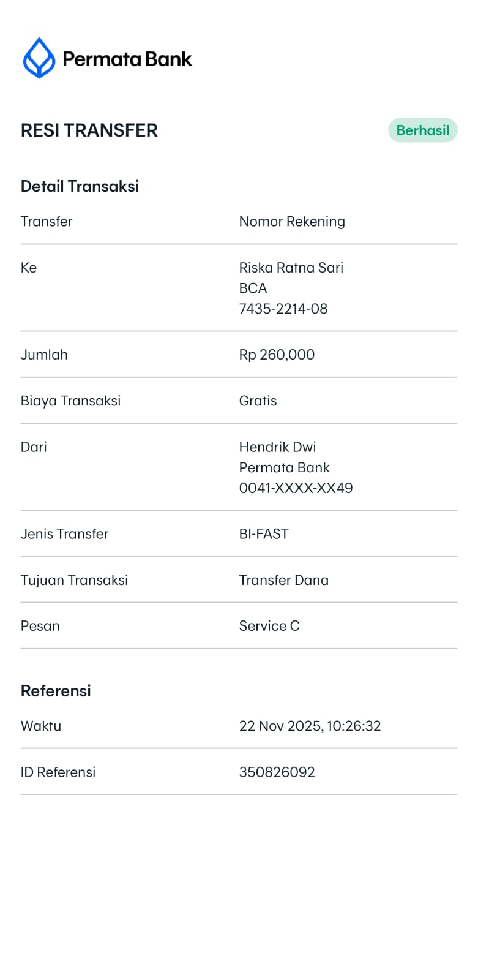
Task: Click the Biaya Transaksi row label
Action: (70, 401)
